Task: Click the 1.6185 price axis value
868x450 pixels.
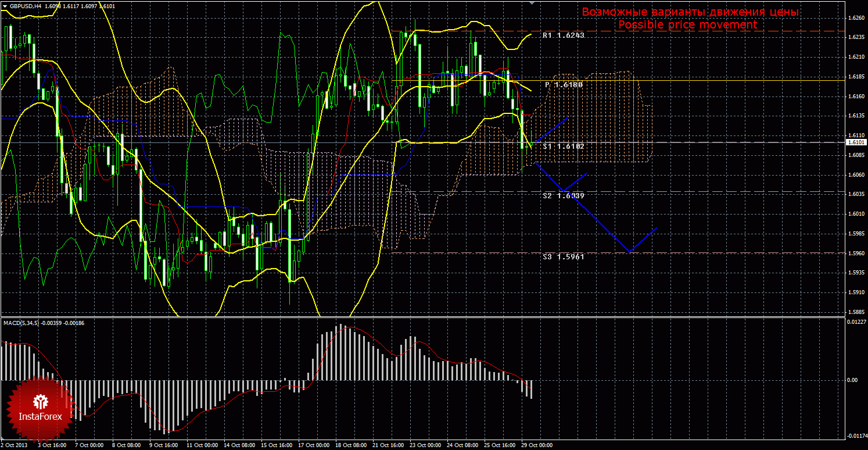Action: point(856,77)
